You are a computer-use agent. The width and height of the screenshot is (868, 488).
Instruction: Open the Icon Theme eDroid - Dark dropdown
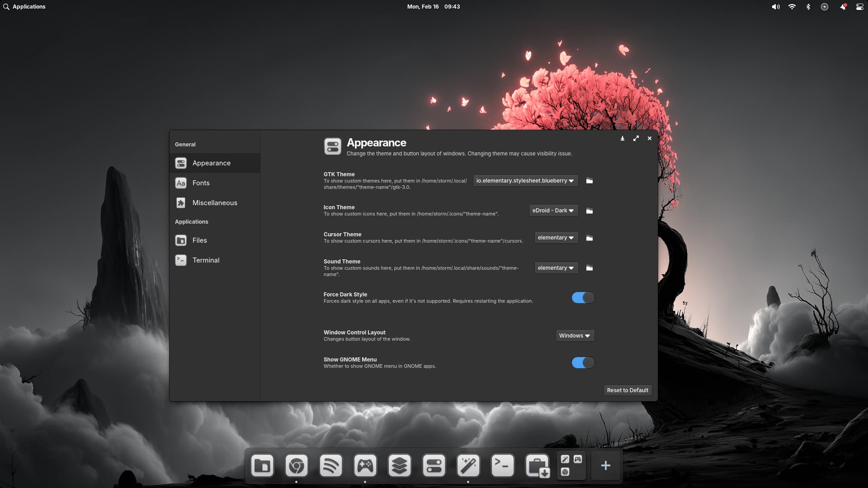click(x=553, y=211)
